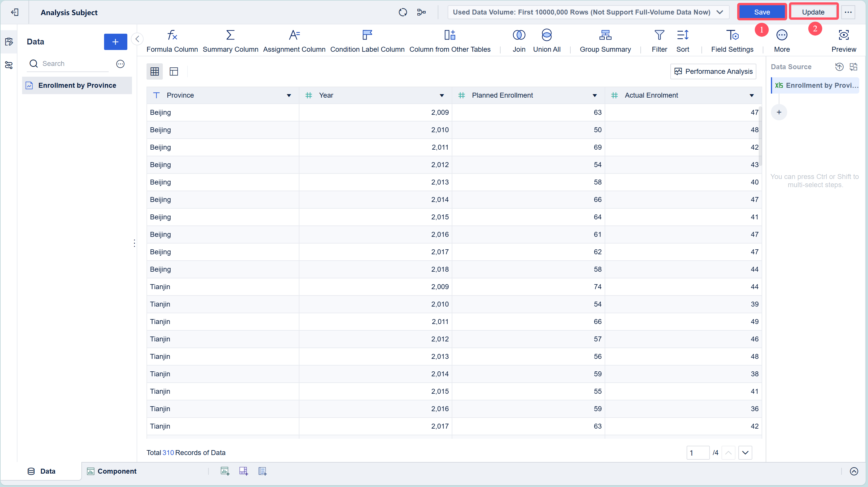This screenshot has width=868, height=487.
Task: Switch to the Component tab
Action: pos(112,471)
